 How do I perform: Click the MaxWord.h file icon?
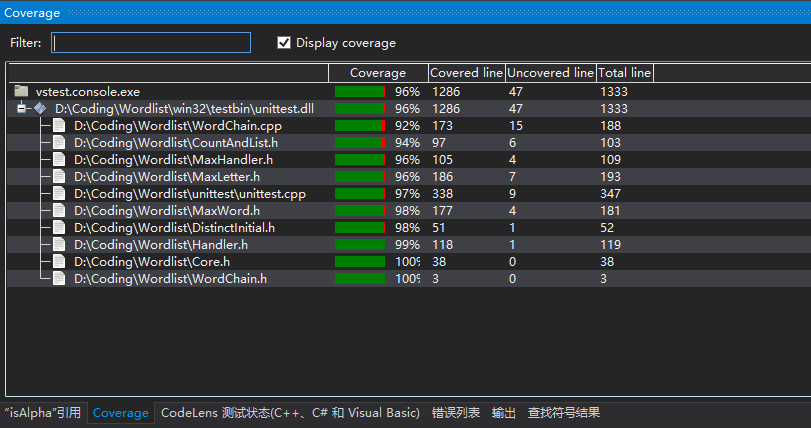pyautogui.click(x=59, y=211)
